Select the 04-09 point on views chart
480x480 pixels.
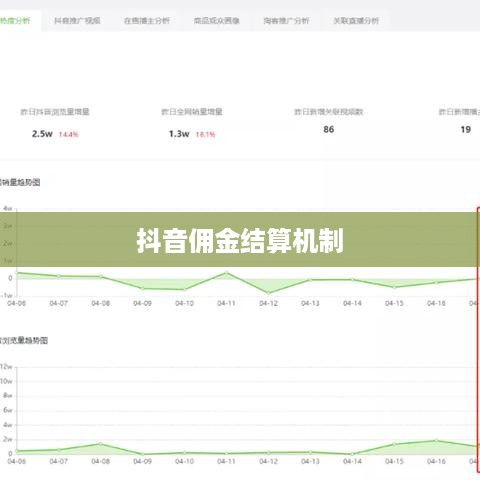[x=143, y=454]
